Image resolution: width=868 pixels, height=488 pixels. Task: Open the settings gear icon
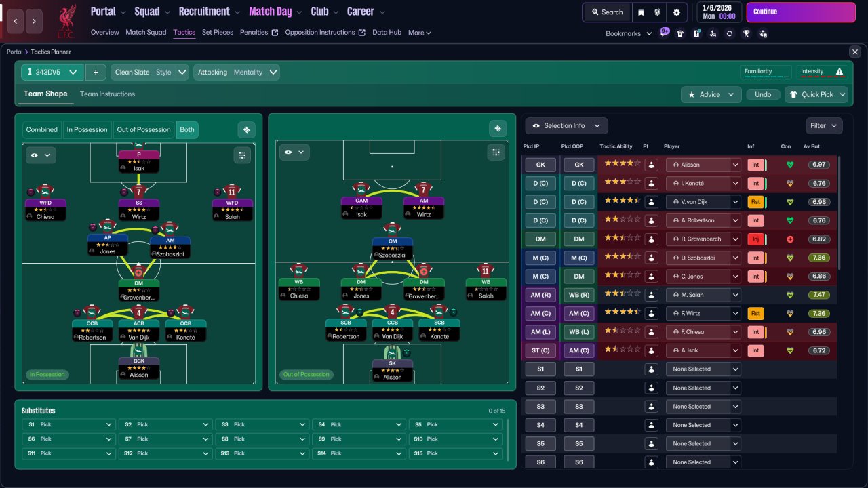[x=677, y=12]
